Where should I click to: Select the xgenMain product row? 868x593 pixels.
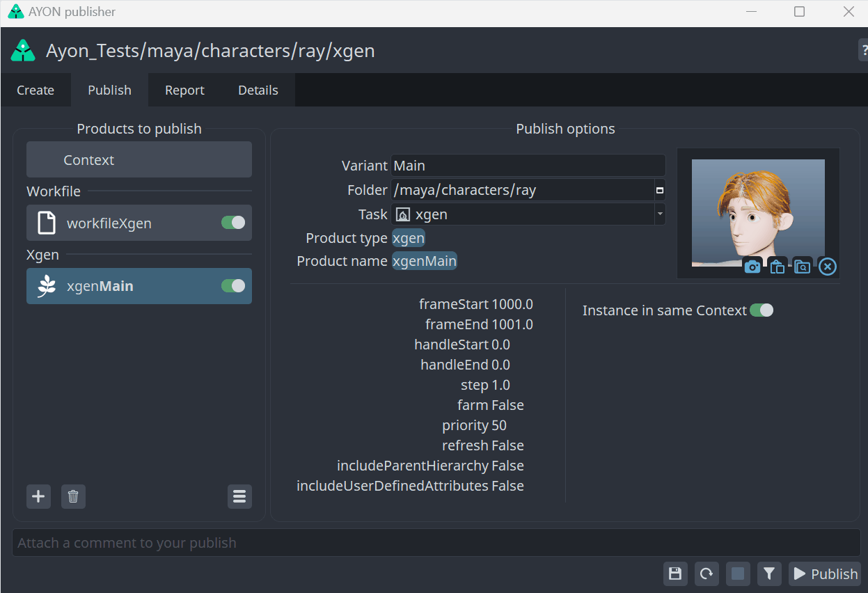point(139,286)
